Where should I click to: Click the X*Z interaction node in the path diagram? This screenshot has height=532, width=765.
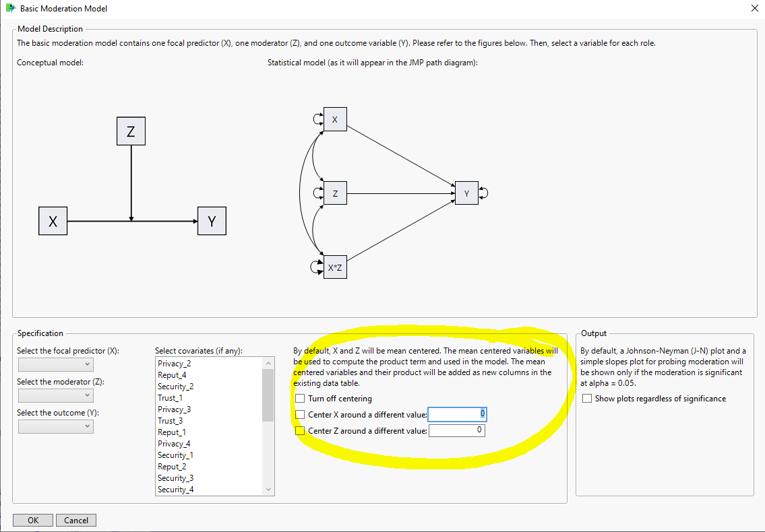point(335,267)
